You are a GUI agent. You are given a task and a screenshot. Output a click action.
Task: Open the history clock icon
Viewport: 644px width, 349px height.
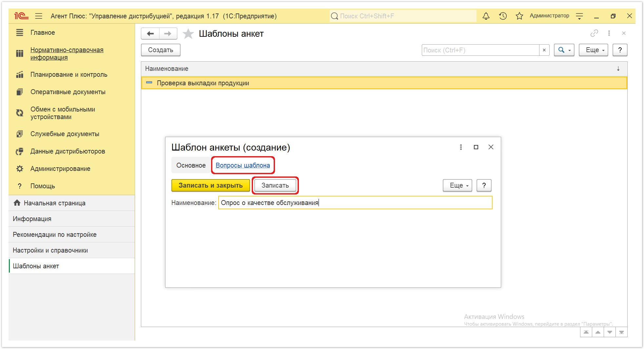point(503,16)
